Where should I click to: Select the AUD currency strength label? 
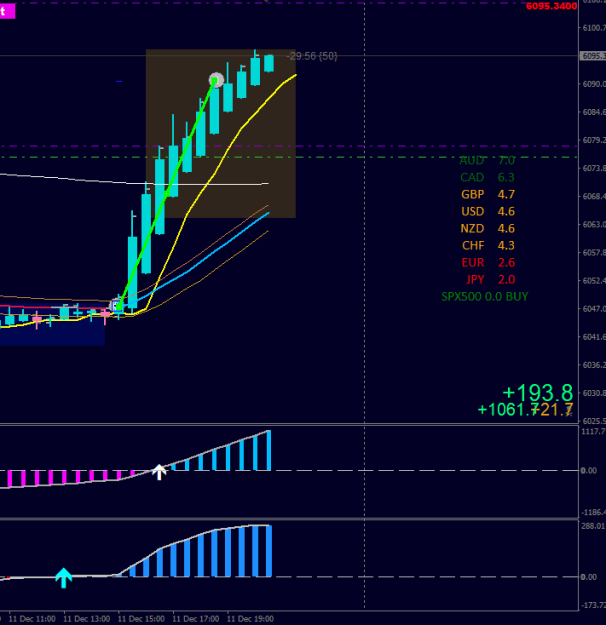(x=472, y=160)
